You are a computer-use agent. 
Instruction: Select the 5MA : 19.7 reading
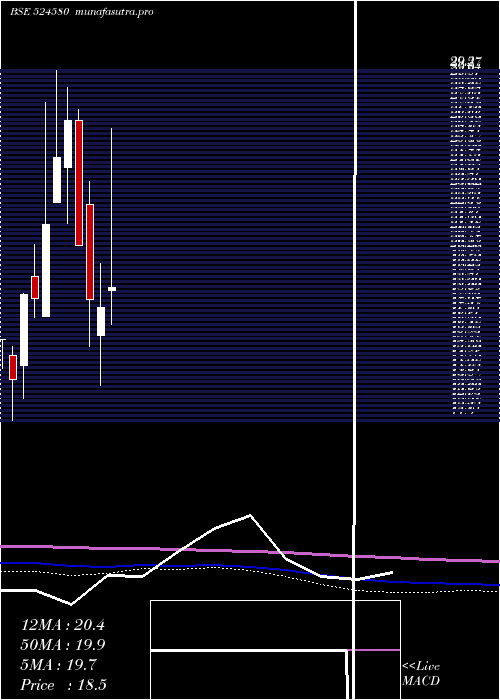pos(58,665)
